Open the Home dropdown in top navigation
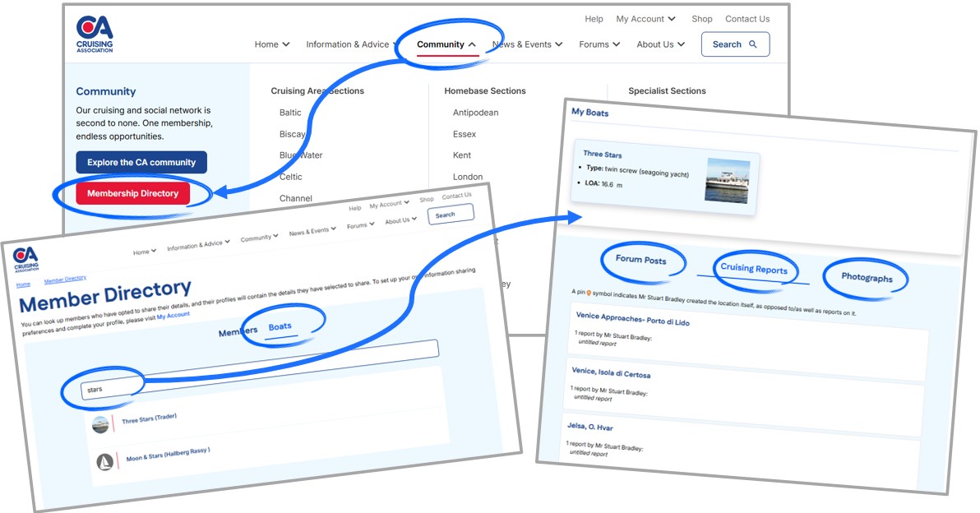 (x=272, y=44)
